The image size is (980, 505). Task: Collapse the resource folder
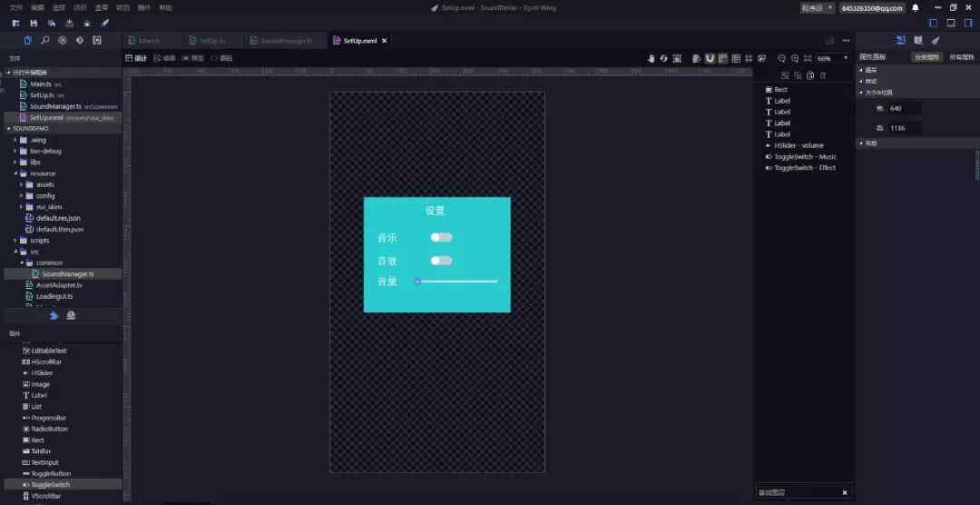43,173
